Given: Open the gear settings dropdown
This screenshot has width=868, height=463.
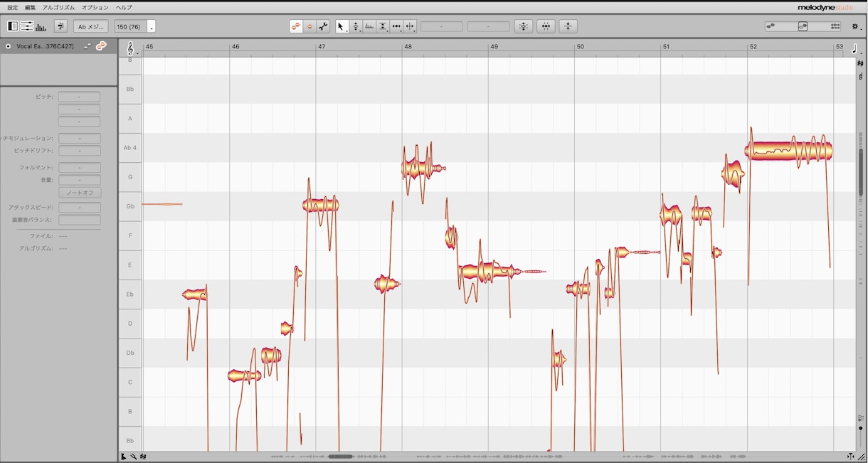Looking at the screenshot, I should coord(856,26).
